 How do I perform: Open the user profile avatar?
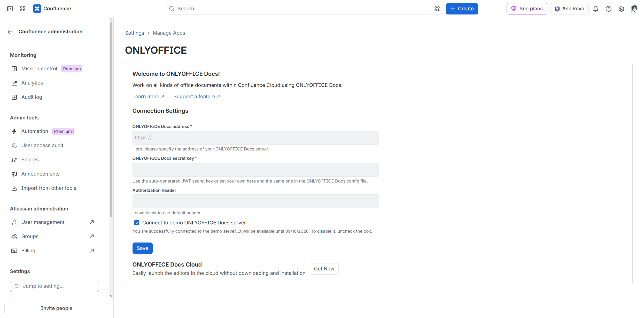[x=634, y=9]
